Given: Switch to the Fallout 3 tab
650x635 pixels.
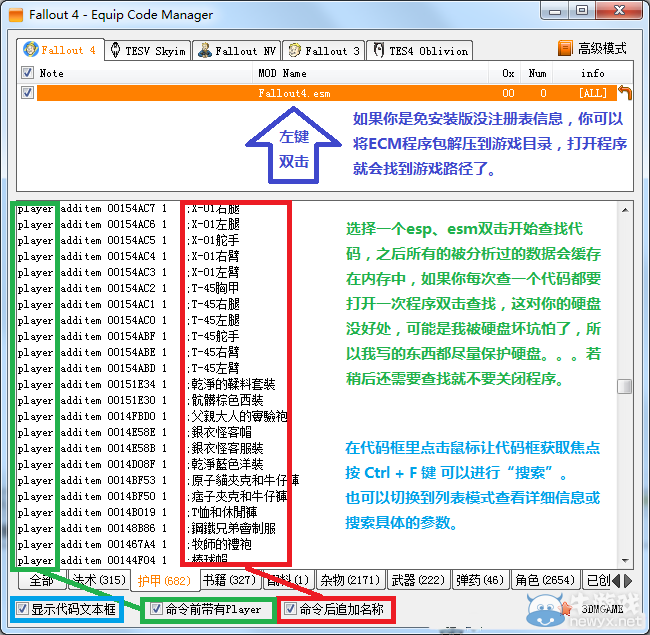Looking at the screenshot, I should pos(324,51).
